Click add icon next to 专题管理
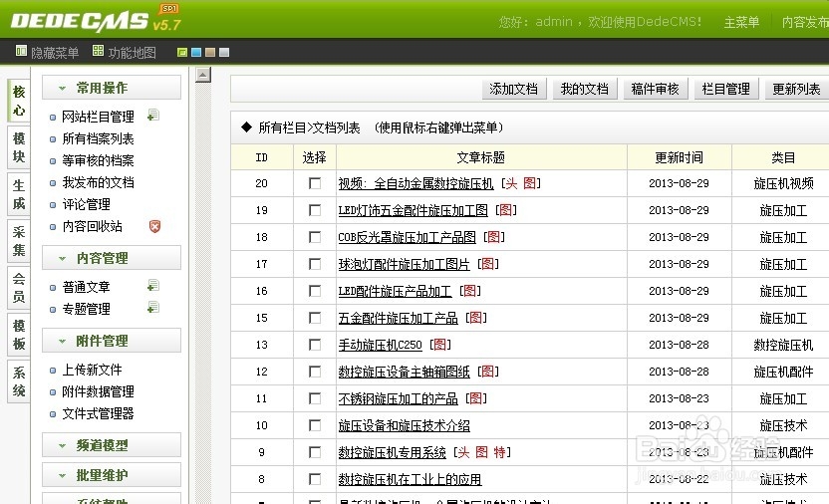829x504 pixels. 153,307
